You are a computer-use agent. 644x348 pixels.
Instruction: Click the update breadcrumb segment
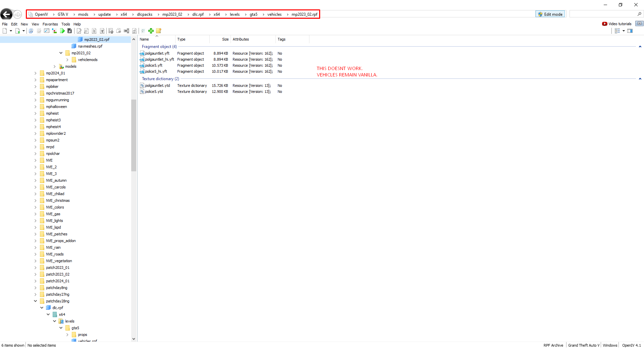[x=104, y=14]
